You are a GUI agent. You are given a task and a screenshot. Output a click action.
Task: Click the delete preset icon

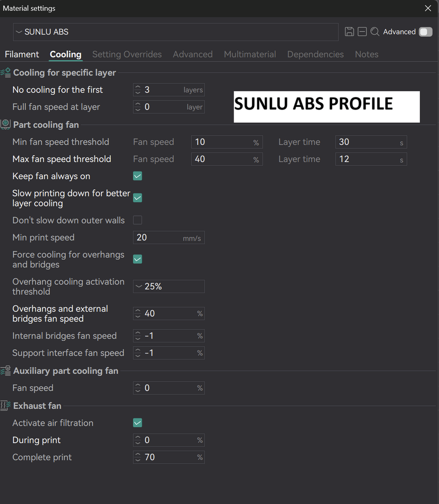362,32
